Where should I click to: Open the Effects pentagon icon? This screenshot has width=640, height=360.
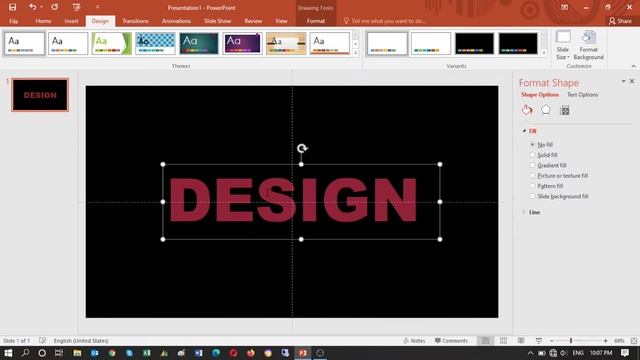click(546, 110)
